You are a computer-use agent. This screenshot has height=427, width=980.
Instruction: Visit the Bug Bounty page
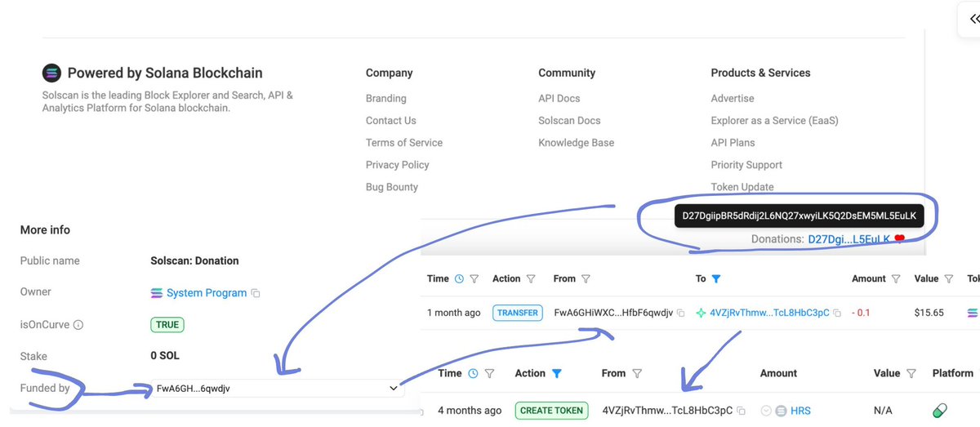(392, 187)
